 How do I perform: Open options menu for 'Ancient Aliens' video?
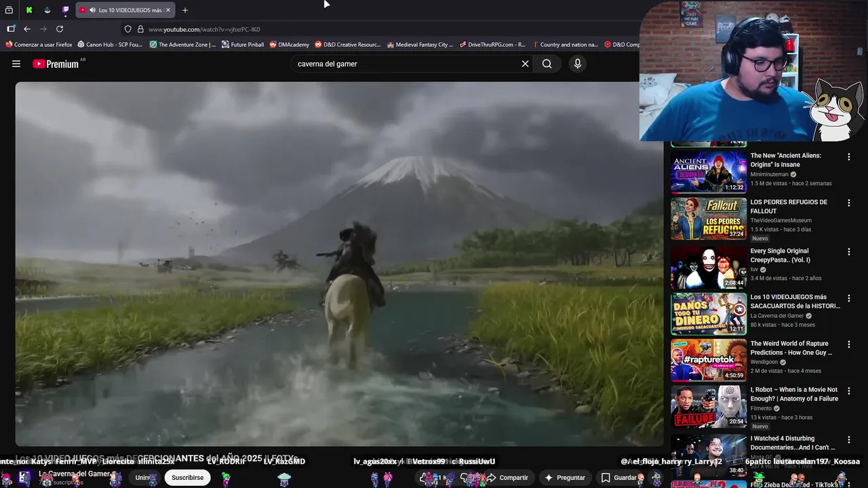848,157
